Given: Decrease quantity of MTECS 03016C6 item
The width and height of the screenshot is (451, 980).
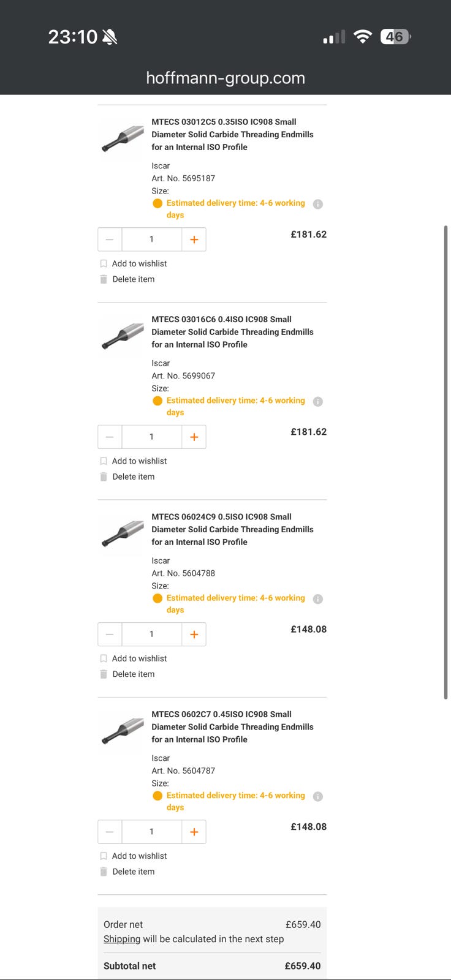Looking at the screenshot, I should tap(110, 437).
